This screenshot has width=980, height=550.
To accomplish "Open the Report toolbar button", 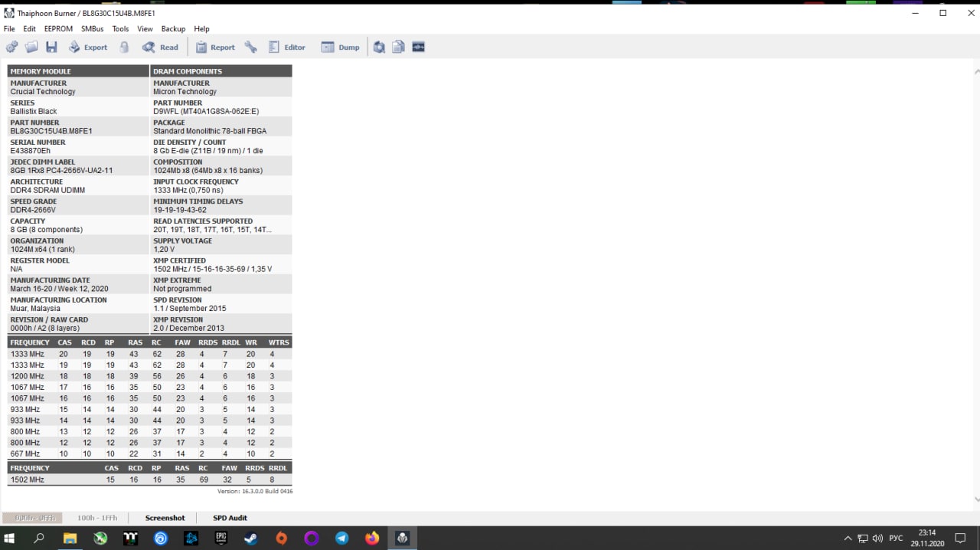I will (214, 47).
